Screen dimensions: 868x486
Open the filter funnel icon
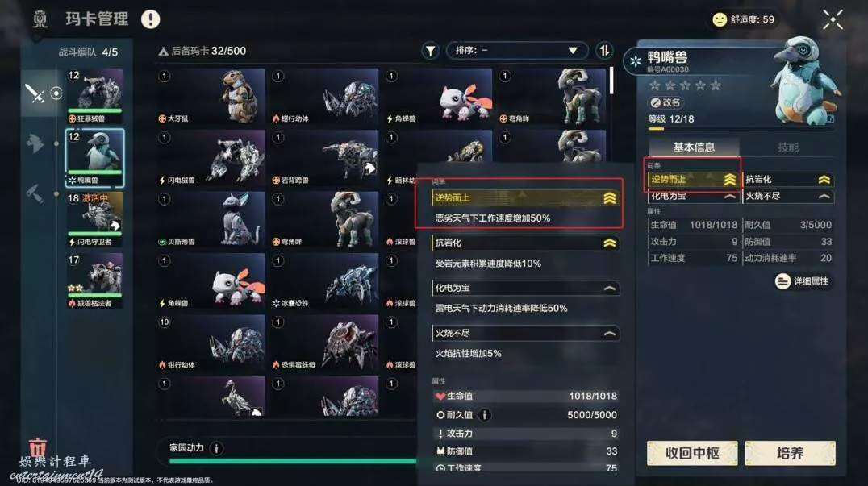coord(430,51)
